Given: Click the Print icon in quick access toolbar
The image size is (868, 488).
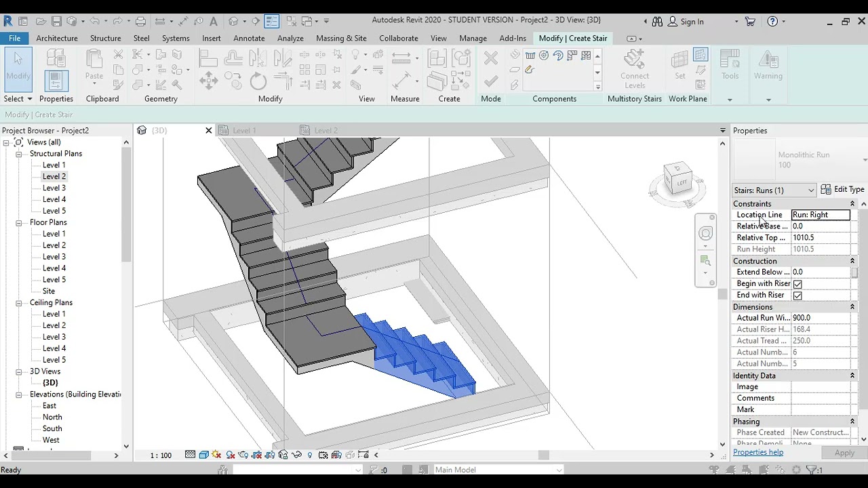Looking at the screenshot, I should [140, 22].
